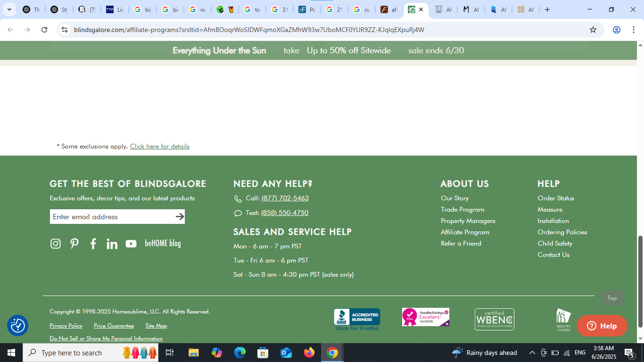Switch to the xF Pc tab
644x362 pixels.
(x=307, y=9)
